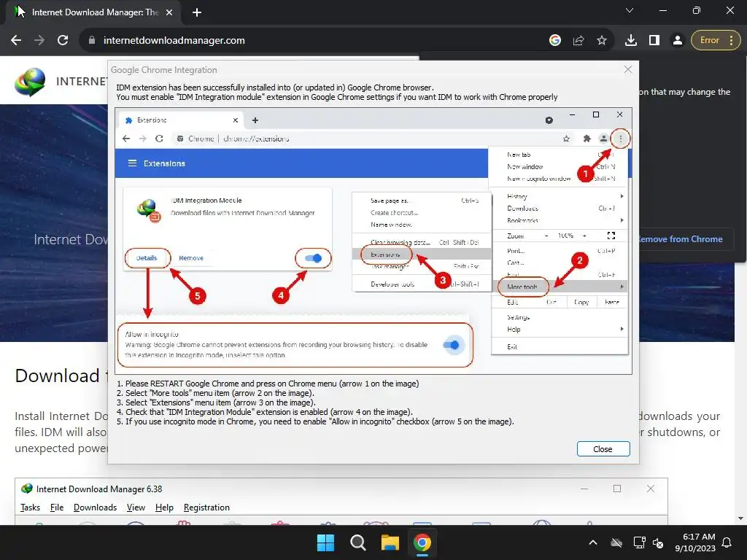This screenshot has width=747, height=560.
Task: Reload the internetdownloadmanager.com page
Action: click(x=63, y=41)
